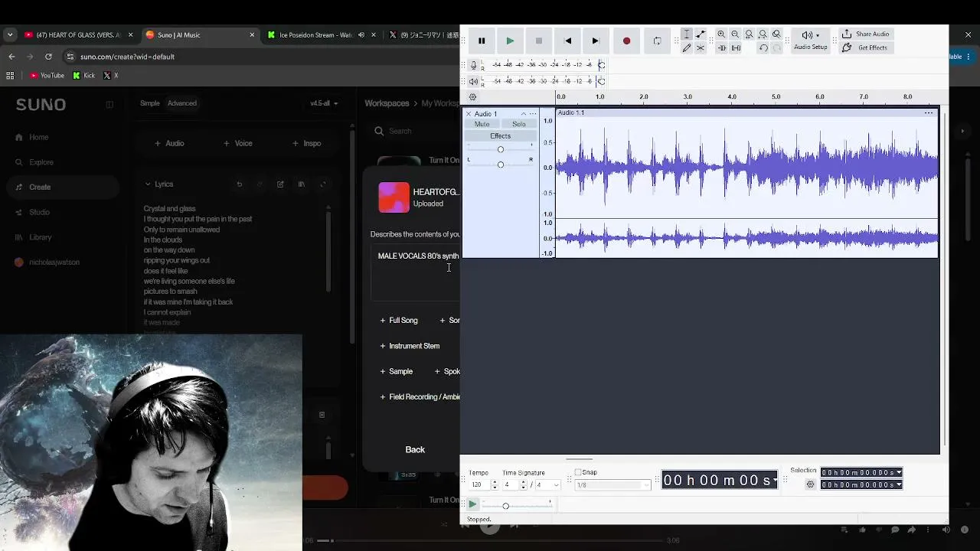Open the YouTube bookmark
Viewport: 980px width, 551px height.
point(47,75)
